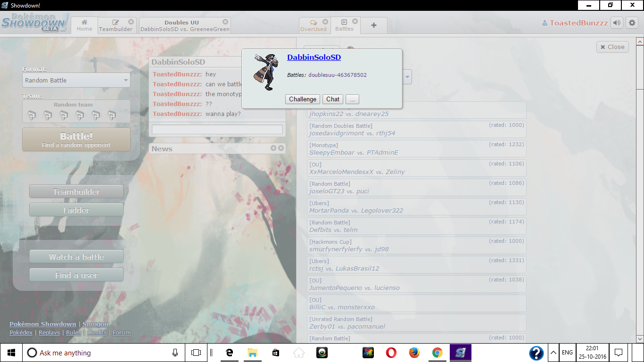Image resolution: width=644 pixels, height=362 pixels.
Task: Open the Ladder button
Action: 76,210
